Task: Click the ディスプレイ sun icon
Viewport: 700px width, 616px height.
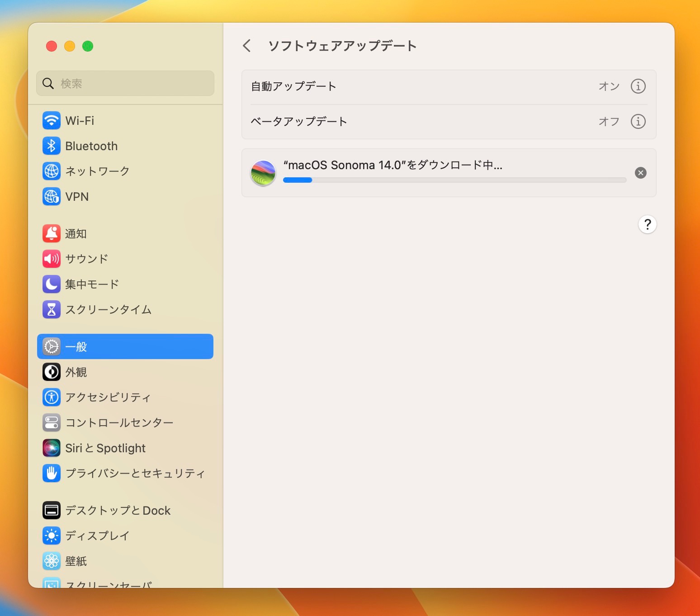Action: [52, 535]
